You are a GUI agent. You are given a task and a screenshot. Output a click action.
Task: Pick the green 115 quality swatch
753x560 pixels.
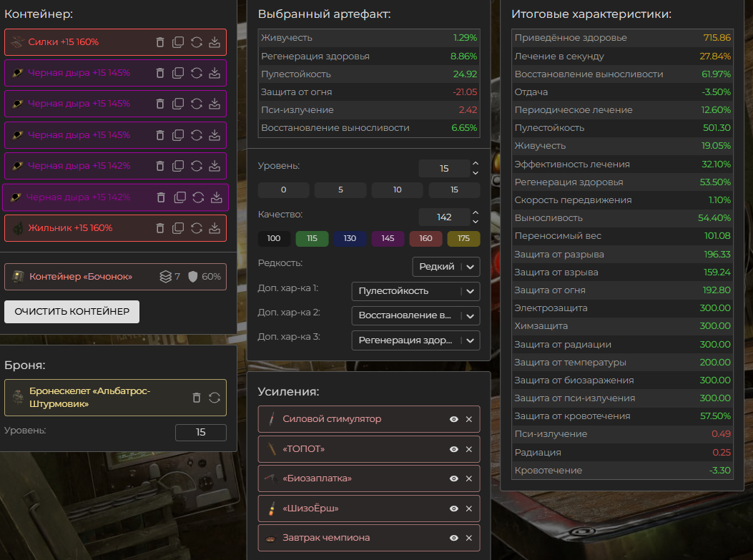click(312, 239)
